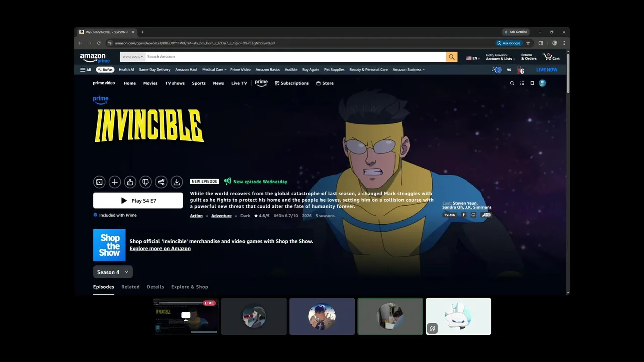Image resolution: width=644 pixels, height=362 pixels.
Task: Open the Chrome three-dot menu
Action: click(564, 43)
